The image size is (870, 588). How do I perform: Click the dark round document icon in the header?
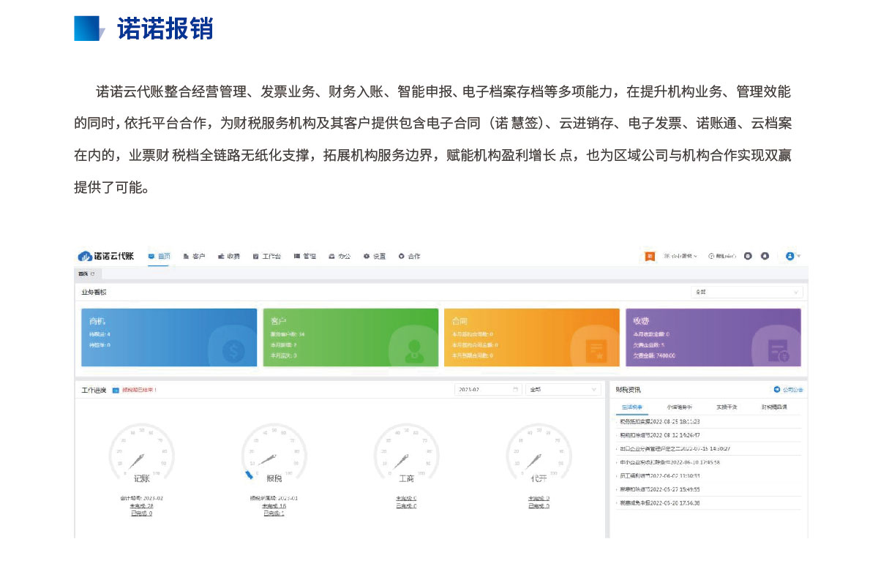point(748,256)
